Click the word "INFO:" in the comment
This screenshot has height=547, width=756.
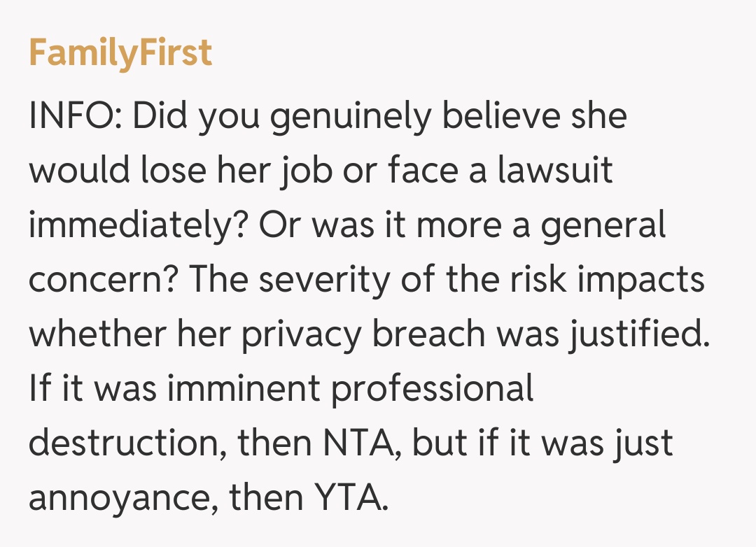(x=75, y=116)
